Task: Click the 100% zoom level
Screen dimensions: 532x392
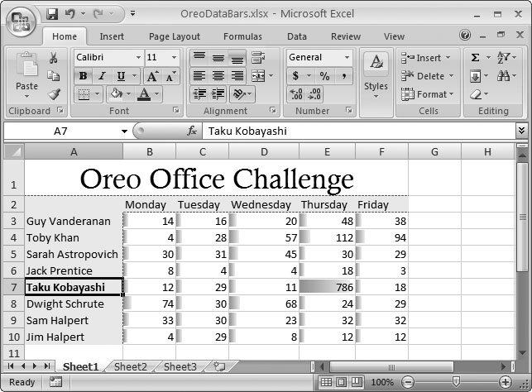Action: (x=382, y=382)
